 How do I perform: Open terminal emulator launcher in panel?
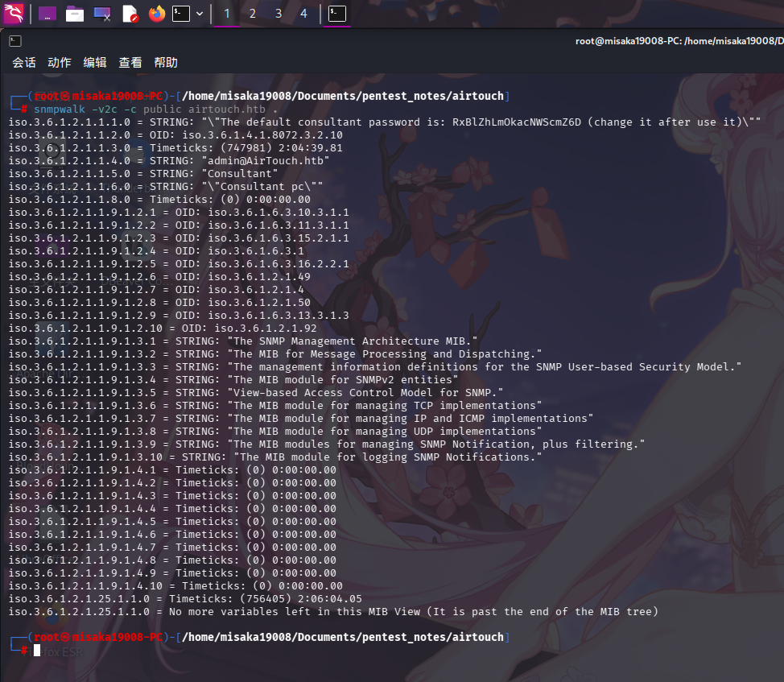coord(181,14)
